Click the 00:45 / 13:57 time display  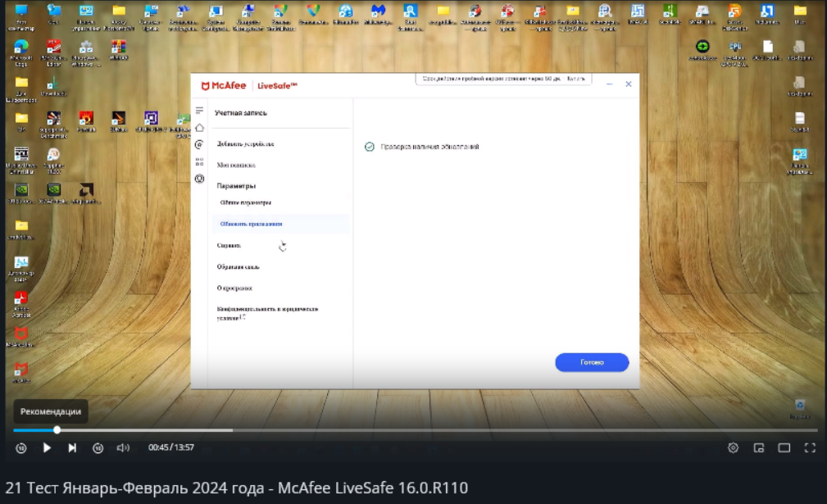[x=170, y=447]
